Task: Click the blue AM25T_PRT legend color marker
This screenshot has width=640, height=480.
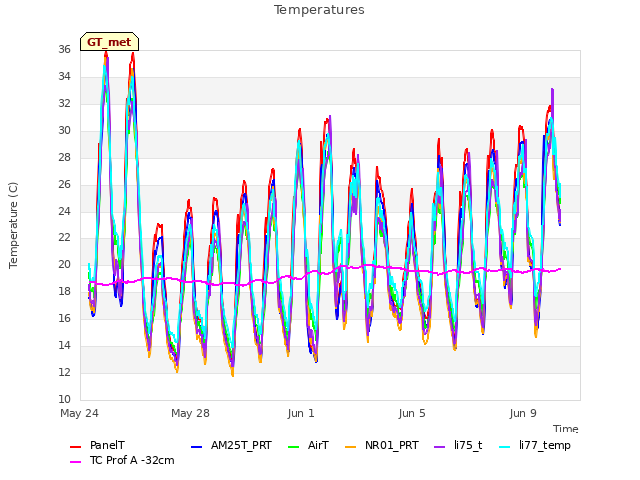Action: 196,447
